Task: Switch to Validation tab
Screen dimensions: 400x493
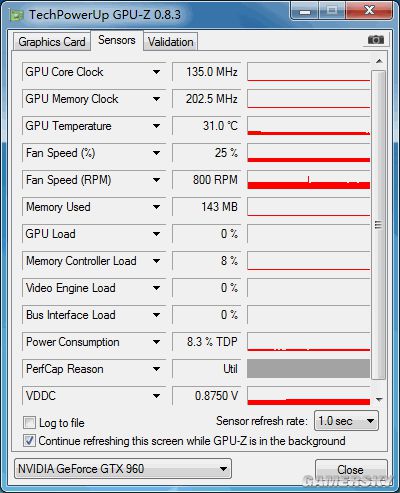Action: click(x=171, y=42)
